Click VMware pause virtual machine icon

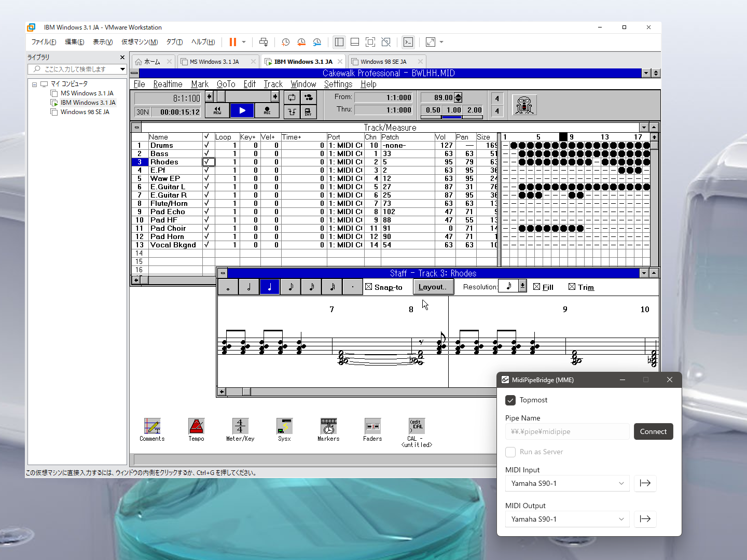coord(233,42)
